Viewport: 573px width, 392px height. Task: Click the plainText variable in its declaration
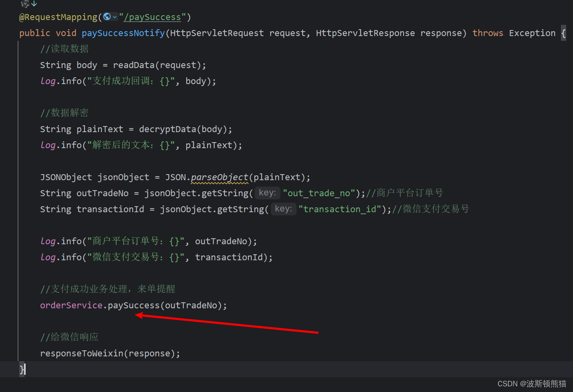tap(100, 129)
